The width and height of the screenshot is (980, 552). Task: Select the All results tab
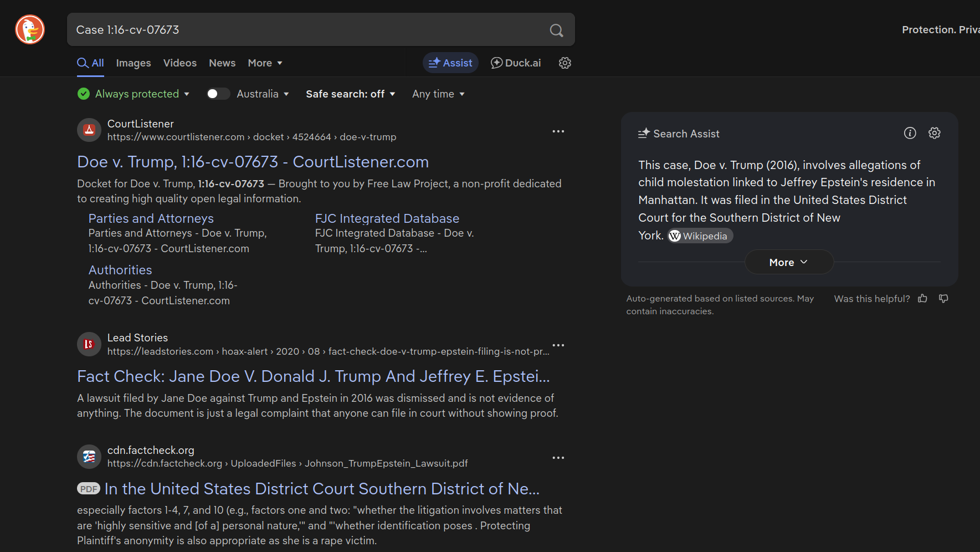91,63
